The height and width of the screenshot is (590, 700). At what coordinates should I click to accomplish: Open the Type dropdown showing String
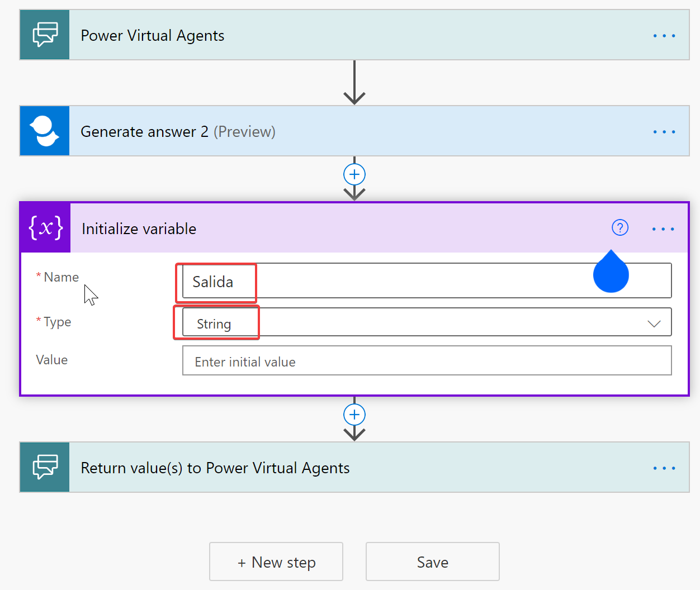[x=653, y=323]
